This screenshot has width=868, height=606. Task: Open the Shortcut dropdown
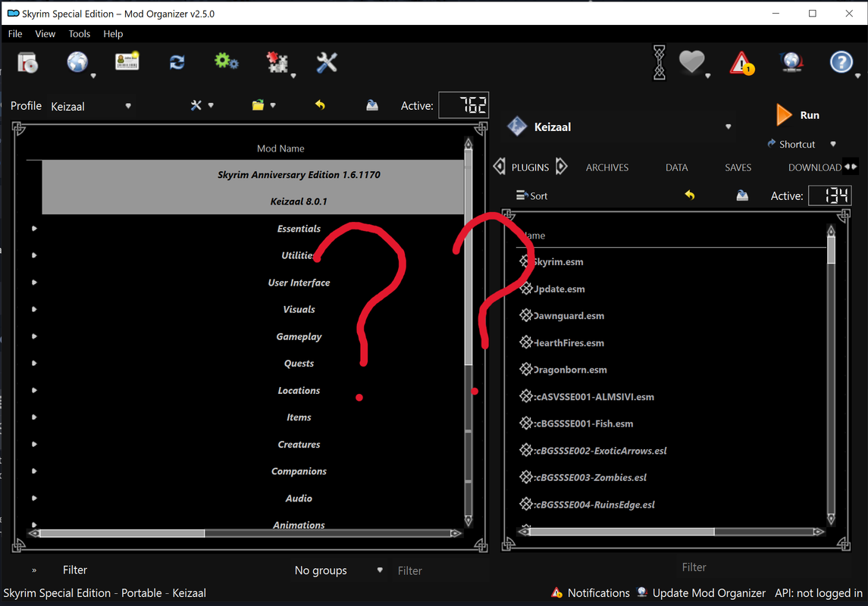point(801,145)
